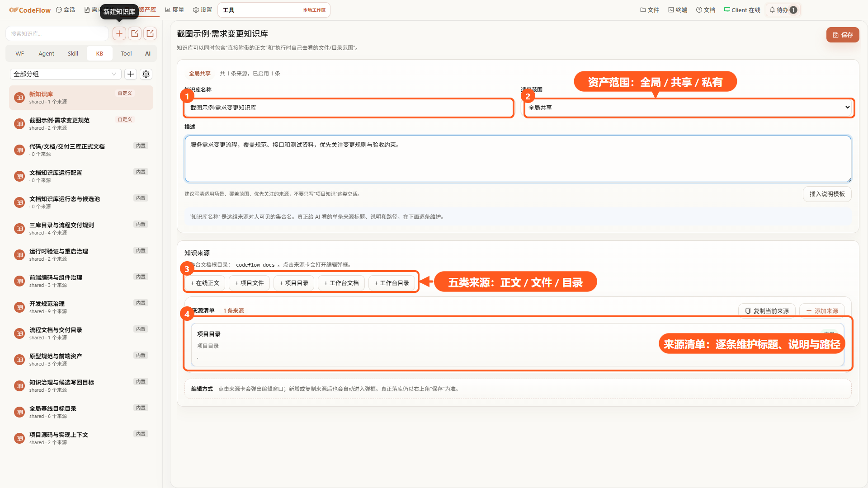868x488 pixels.
Task: Open the 会话 conversation tab
Action: click(x=66, y=10)
